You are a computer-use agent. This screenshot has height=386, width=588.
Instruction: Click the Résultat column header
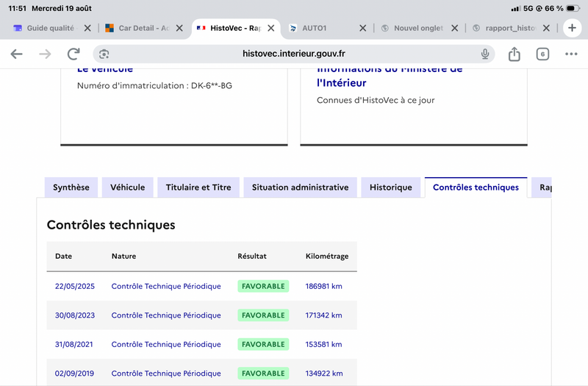252,256
